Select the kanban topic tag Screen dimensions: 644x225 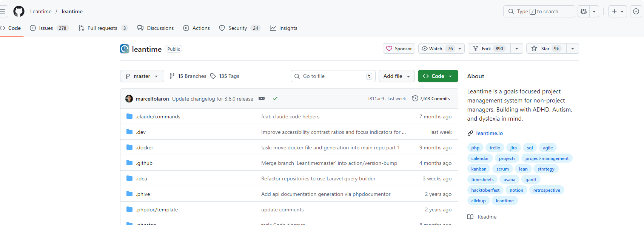(479, 169)
